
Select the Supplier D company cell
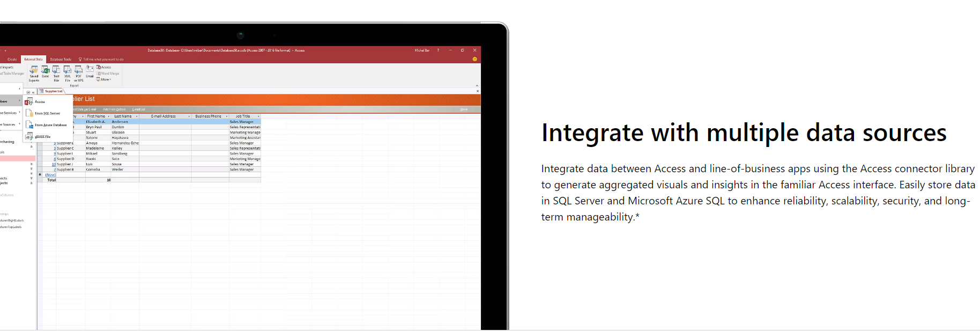[x=70, y=159]
